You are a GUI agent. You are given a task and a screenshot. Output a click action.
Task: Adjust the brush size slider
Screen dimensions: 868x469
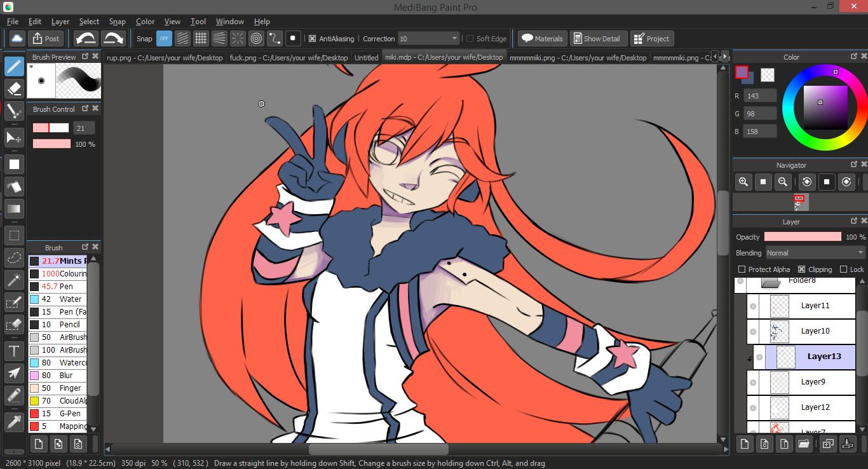coord(51,128)
